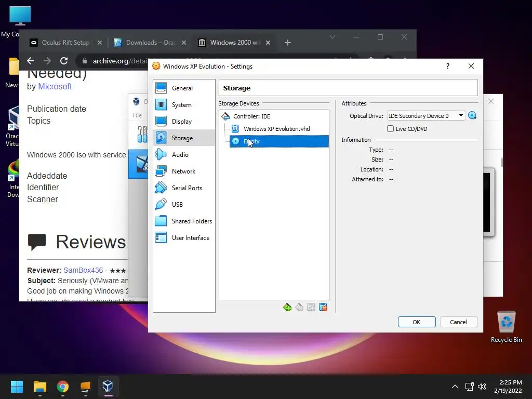Open the Microsoft author link
Viewport: 532px width, 399px height.
(x=55, y=87)
